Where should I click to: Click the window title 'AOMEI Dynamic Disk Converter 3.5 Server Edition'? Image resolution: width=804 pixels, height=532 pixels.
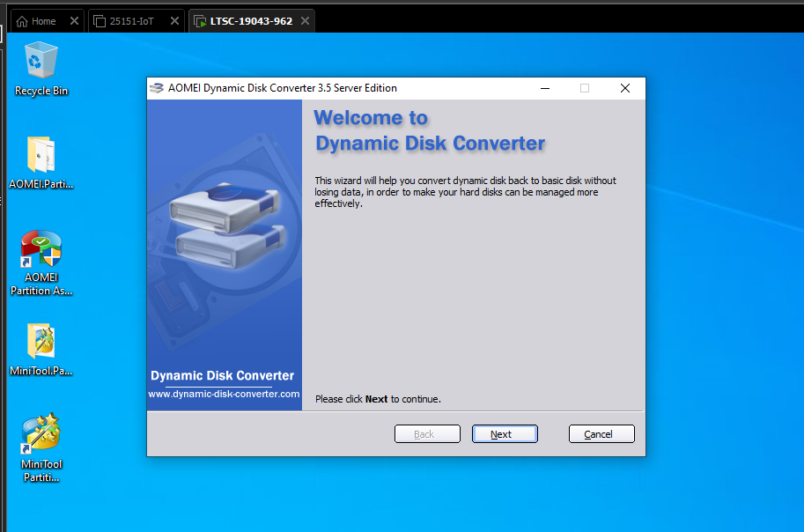click(283, 88)
